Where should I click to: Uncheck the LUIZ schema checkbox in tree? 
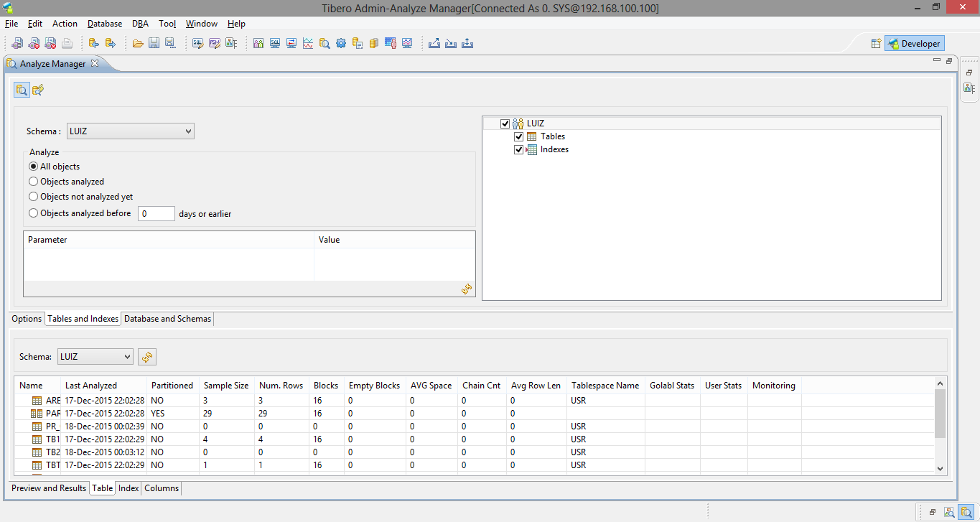(x=505, y=123)
